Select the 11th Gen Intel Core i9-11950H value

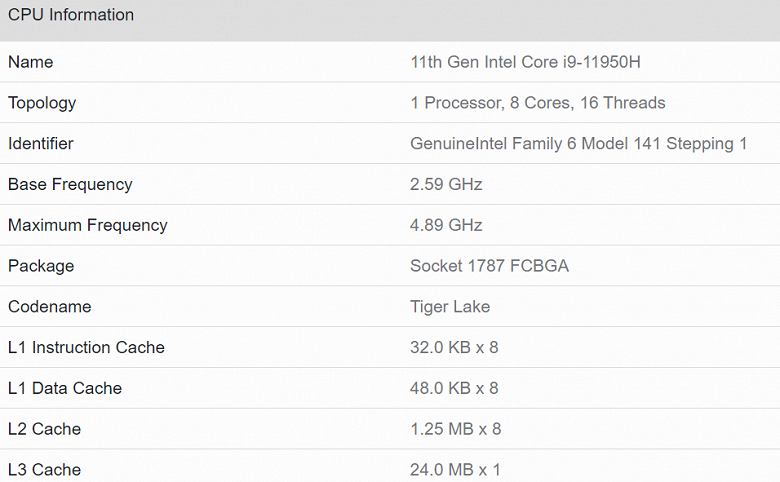click(x=525, y=62)
